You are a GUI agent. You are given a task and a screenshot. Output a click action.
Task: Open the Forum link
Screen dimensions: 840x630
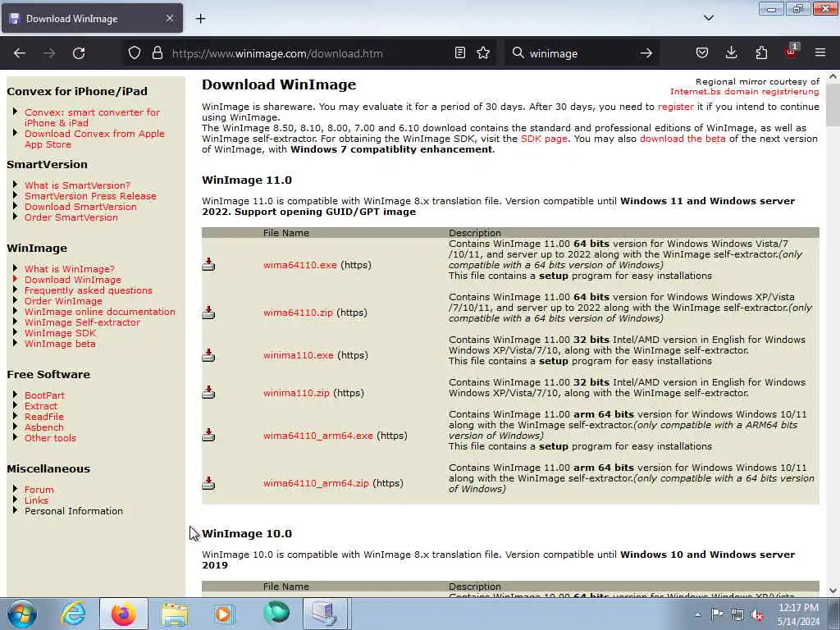click(x=39, y=490)
